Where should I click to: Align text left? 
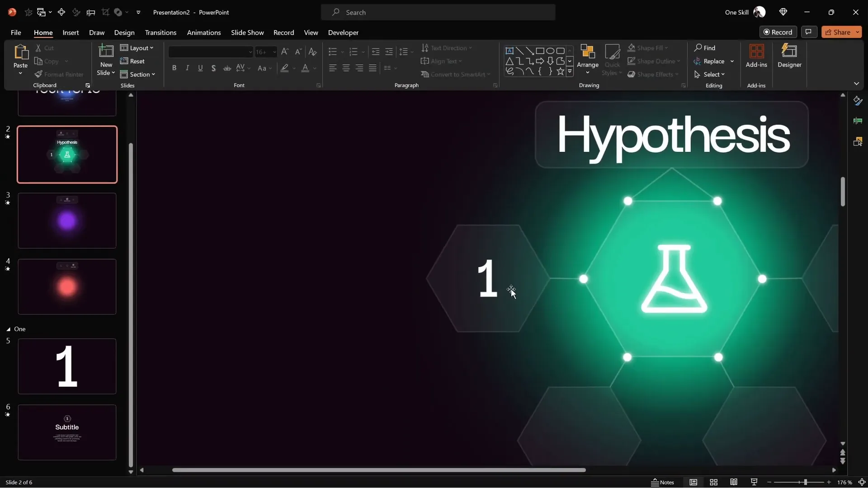coord(333,68)
